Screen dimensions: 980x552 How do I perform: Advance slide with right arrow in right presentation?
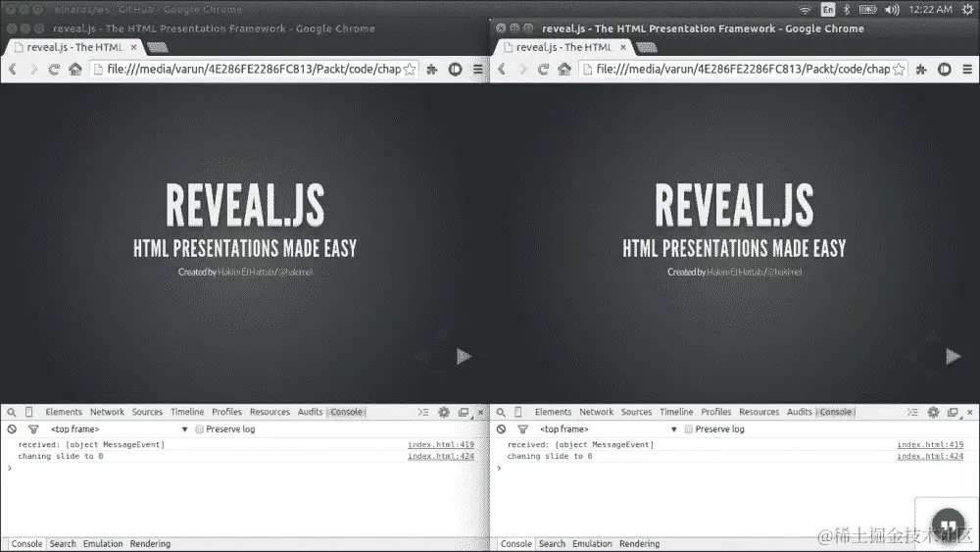(x=954, y=356)
